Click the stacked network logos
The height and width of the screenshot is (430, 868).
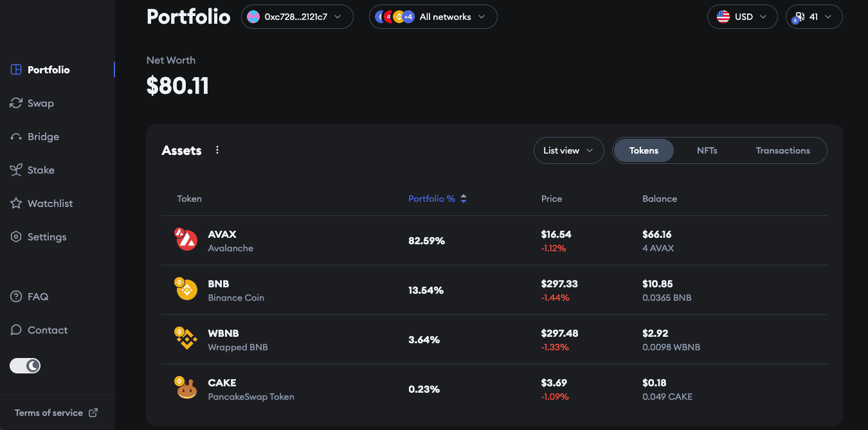[395, 17]
